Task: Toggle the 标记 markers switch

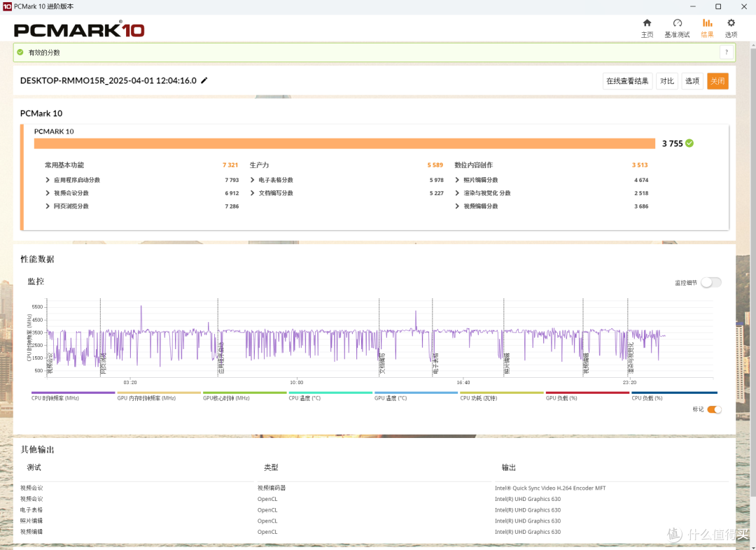Action: pos(714,409)
